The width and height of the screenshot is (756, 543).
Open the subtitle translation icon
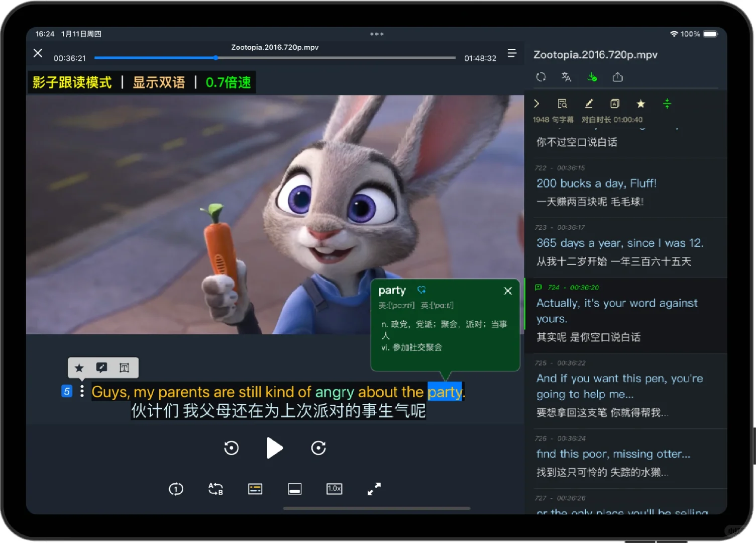[x=567, y=77]
